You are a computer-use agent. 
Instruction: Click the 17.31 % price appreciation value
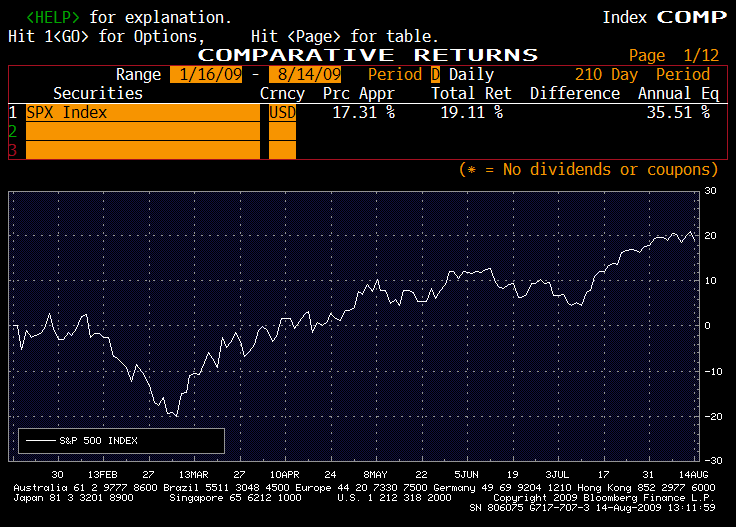[x=364, y=113]
